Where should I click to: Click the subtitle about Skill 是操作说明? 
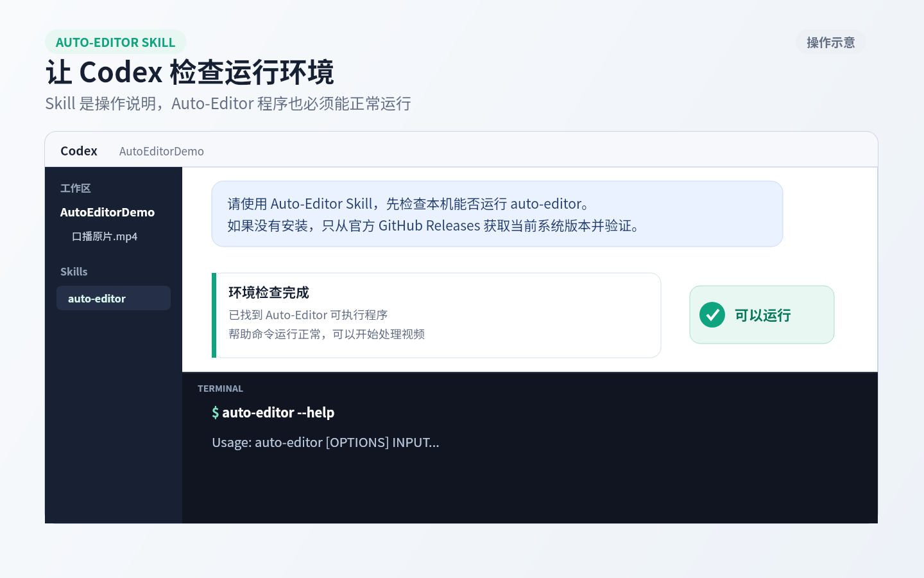tap(228, 103)
